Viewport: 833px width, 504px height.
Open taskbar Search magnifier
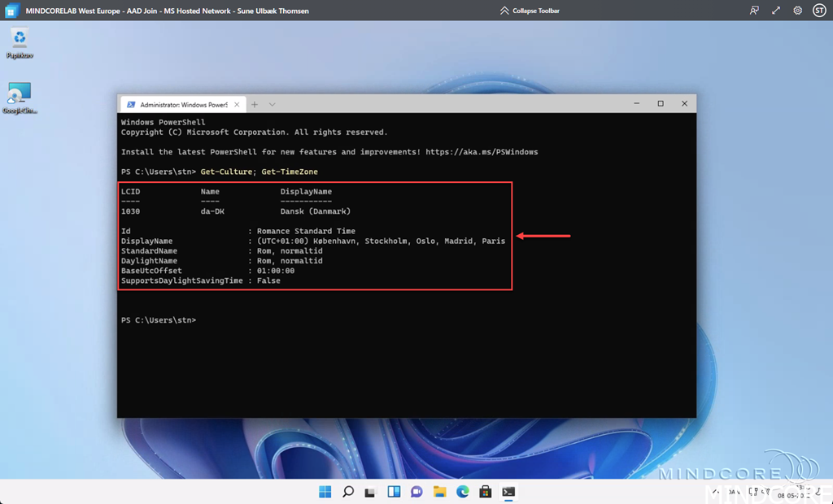pos(348,492)
